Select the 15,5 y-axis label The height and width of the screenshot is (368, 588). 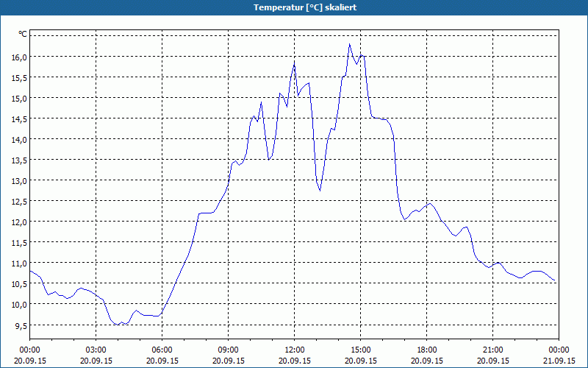coord(19,78)
